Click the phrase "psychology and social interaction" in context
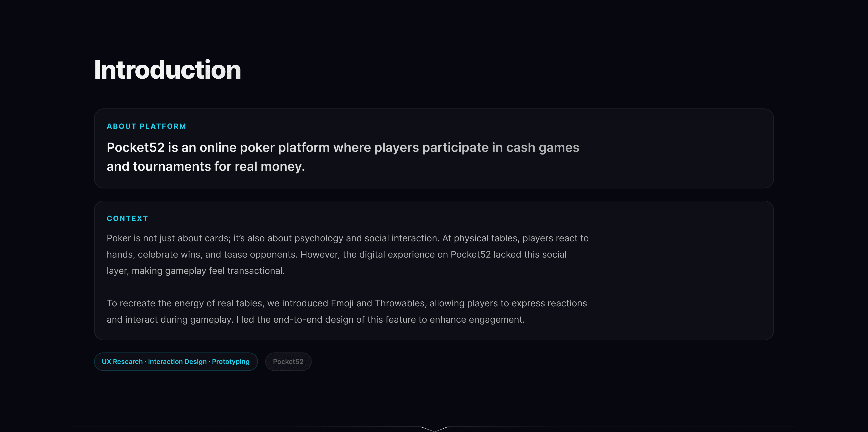Screen dimensions: 868x432 367,238
